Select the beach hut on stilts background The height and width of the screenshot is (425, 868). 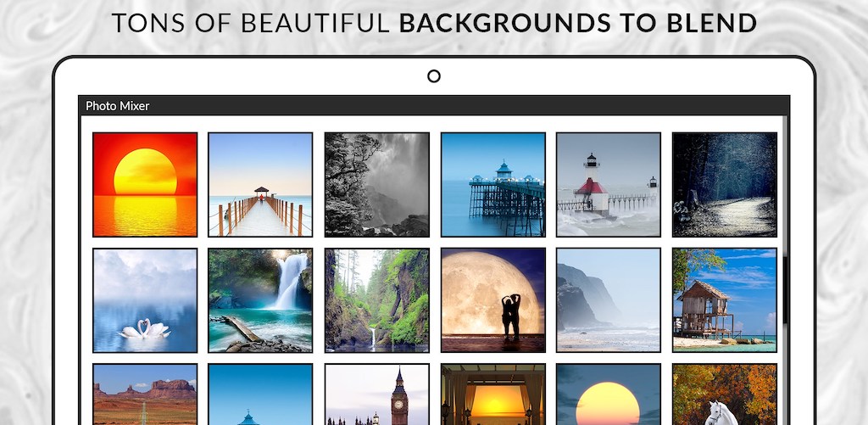coord(724,300)
